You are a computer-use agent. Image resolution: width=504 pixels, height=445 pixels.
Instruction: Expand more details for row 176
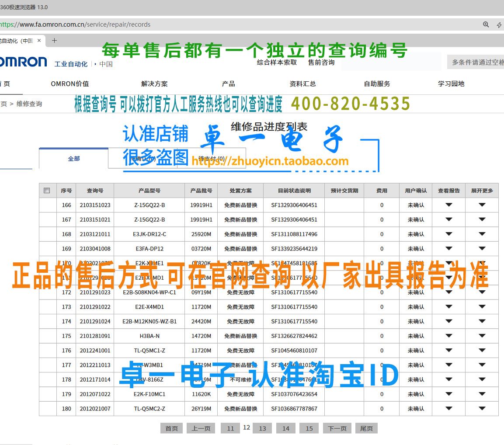click(x=482, y=351)
